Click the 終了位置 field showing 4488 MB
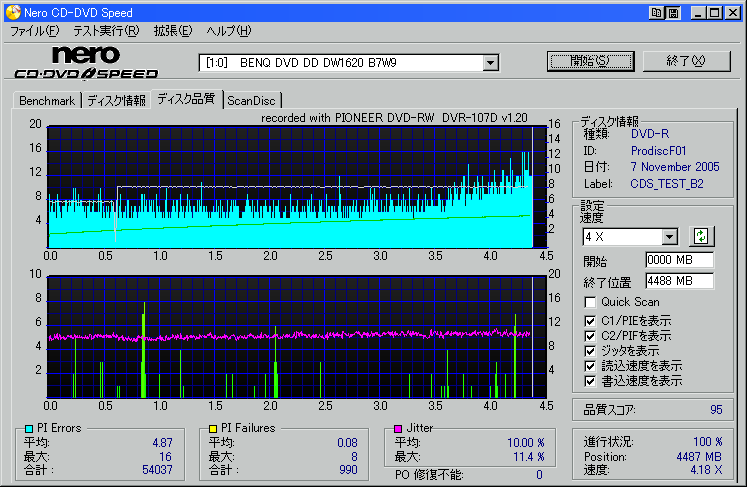This screenshot has width=747, height=487. (679, 281)
